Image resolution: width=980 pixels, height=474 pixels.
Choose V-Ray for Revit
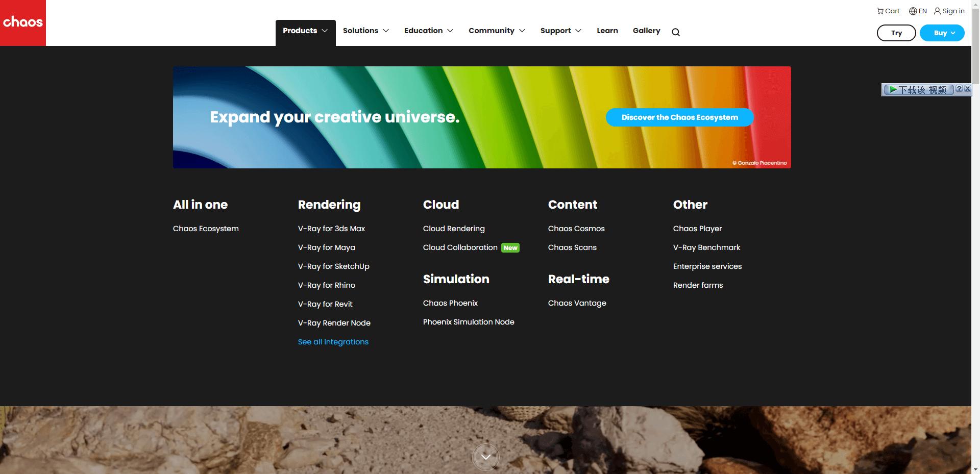pos(325,304)
